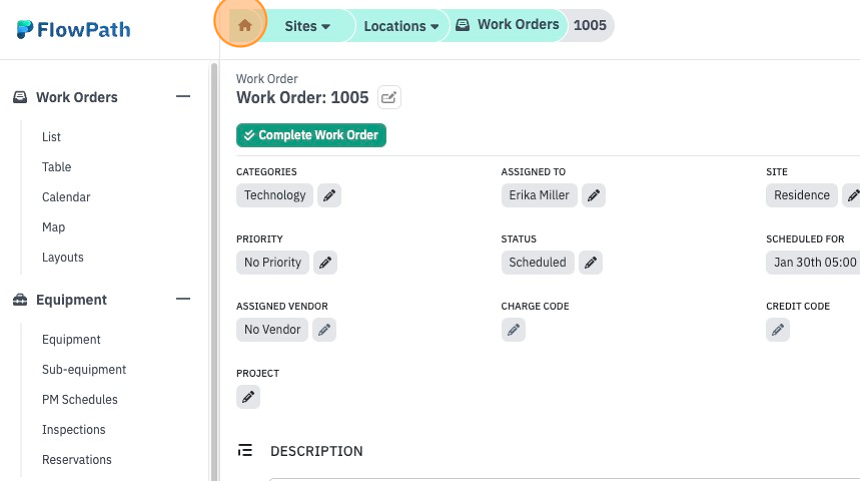Edit the Project pencil icon
This screenshot has width=860, height=481.
pos(248,397)
